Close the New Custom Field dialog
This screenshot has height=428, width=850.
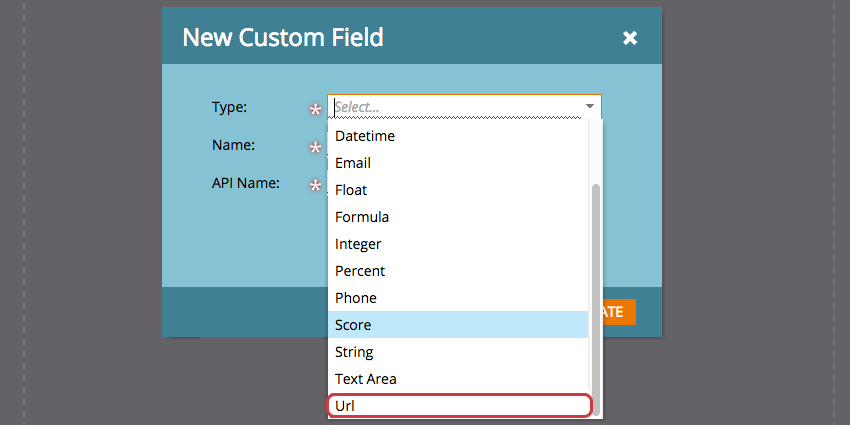[630, 38]
